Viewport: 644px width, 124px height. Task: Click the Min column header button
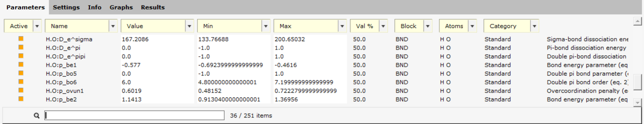point(230,26)
